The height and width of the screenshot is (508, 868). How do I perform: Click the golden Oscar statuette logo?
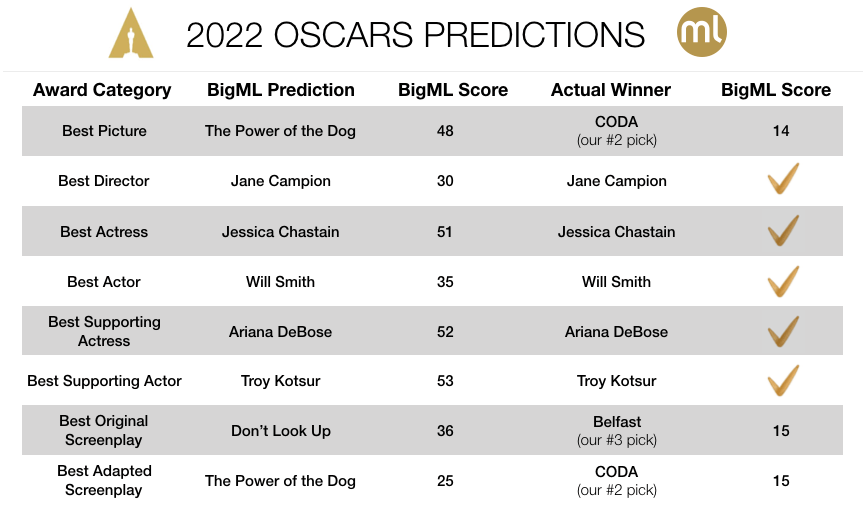coord(131,33)
